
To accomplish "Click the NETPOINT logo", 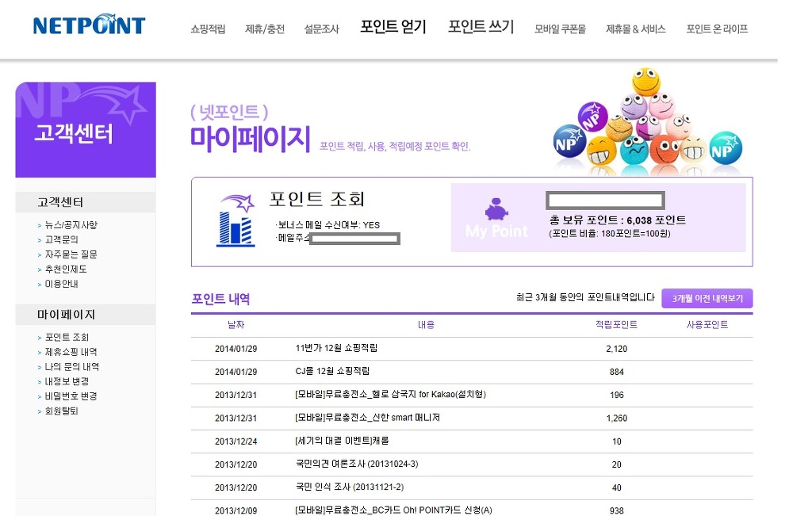I will pos(89,25).
